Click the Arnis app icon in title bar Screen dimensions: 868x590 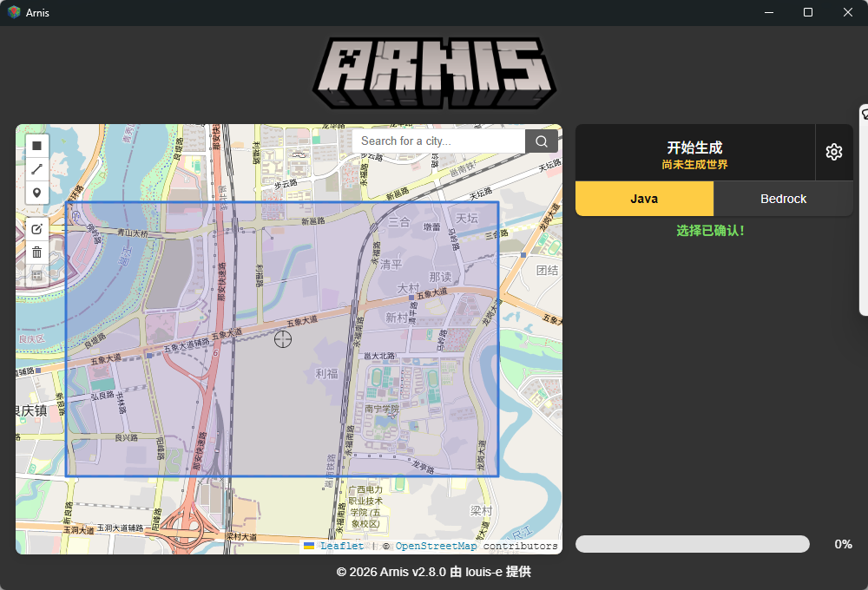click(14, 12)
